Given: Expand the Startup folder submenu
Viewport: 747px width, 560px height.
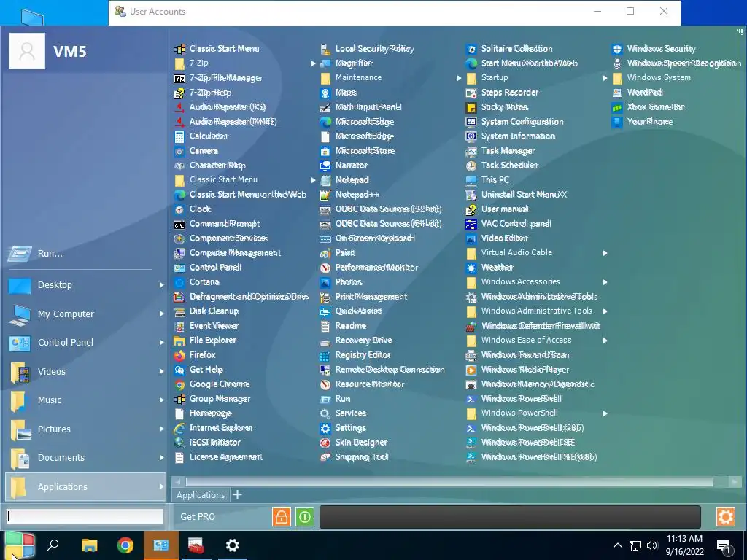Looking at the screenshot, I should (536, 77).
